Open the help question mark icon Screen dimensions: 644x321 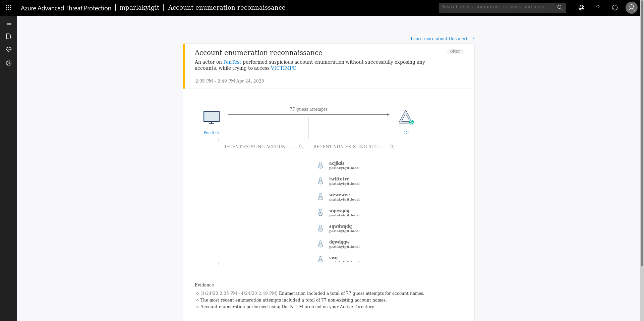(x=598, y=8)
